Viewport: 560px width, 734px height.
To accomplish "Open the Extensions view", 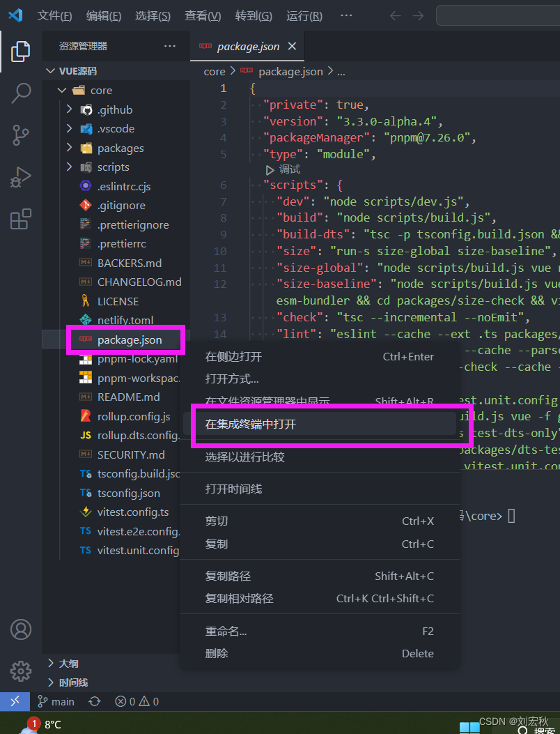I will point(20,220).
